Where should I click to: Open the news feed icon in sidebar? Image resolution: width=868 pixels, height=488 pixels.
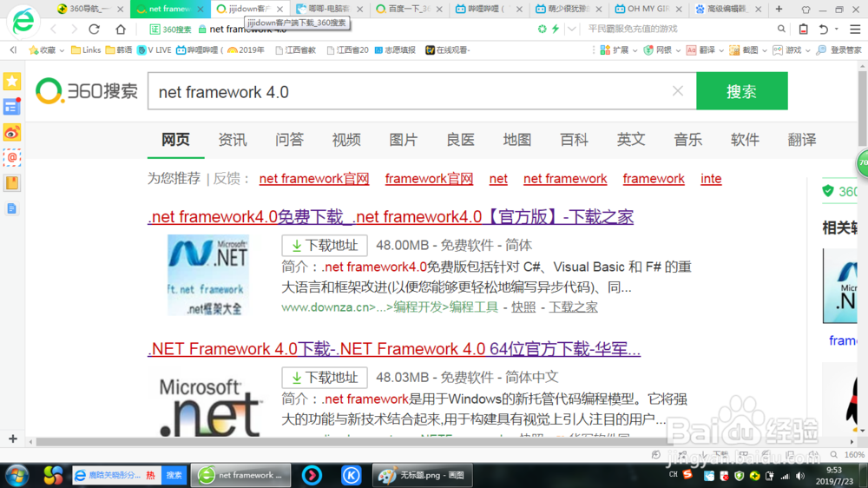11,106
